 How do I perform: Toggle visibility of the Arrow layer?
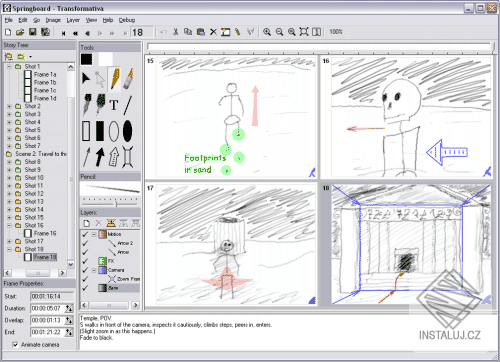[85, 252]
